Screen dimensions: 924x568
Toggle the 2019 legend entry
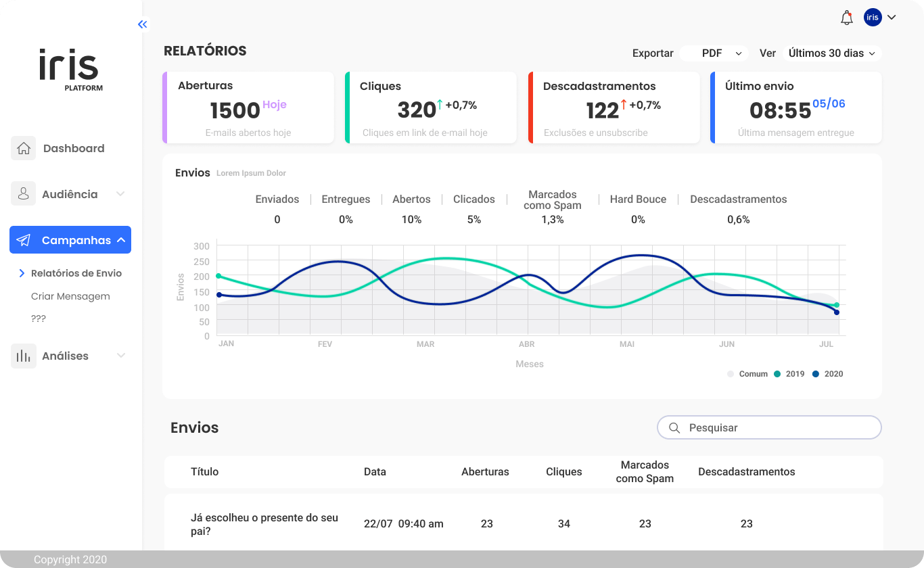pyautogui.click(x=789, y=374)
